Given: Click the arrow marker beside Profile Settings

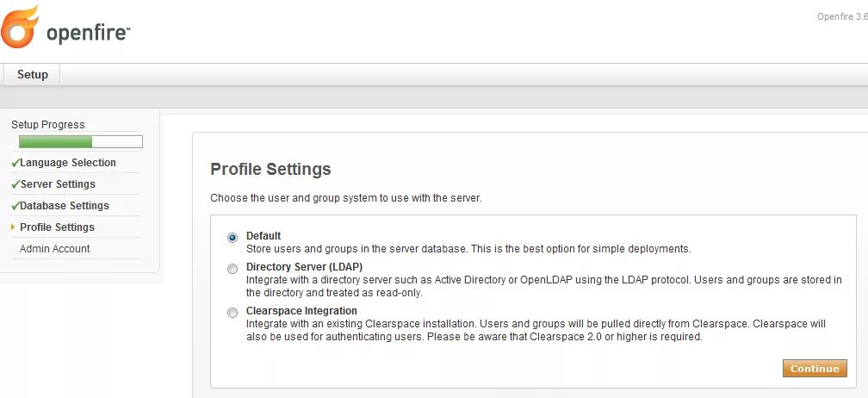Looking at the screenshot, I should 13,227.
